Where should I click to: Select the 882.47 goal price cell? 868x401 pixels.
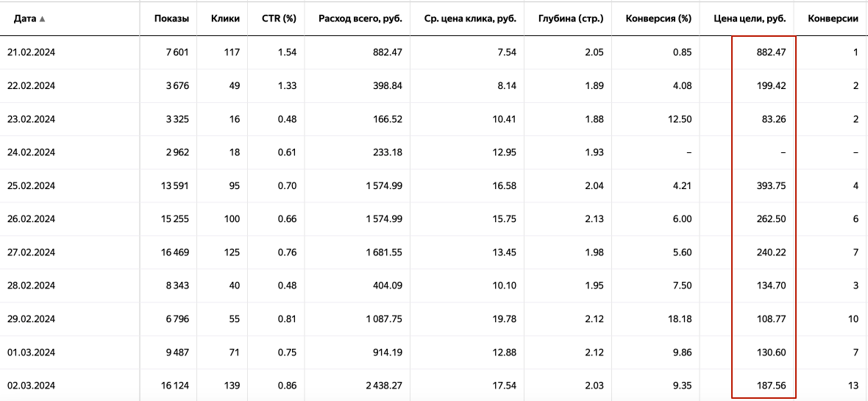[x=772, y=53]
